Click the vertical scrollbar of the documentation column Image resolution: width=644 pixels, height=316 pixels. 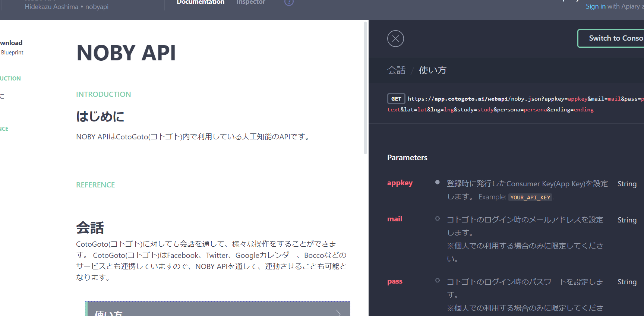point(365,88)
